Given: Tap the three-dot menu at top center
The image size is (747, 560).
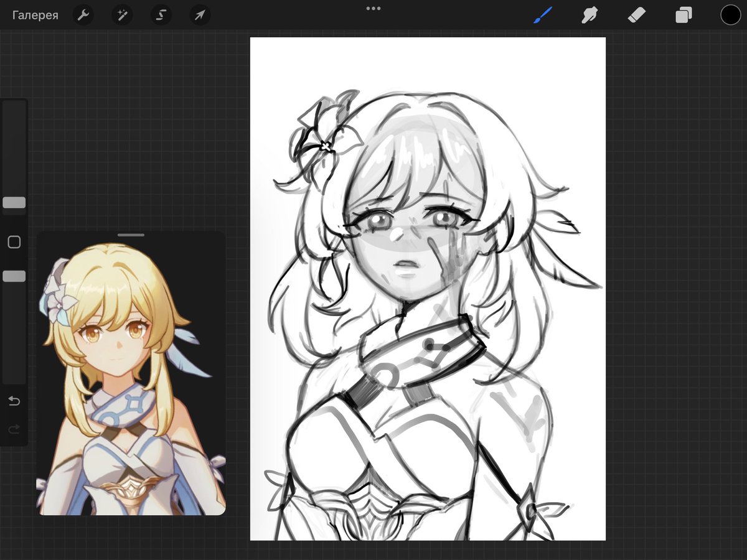Looking at the screenshot, I should pyautogui.click(x=374, y=8).
